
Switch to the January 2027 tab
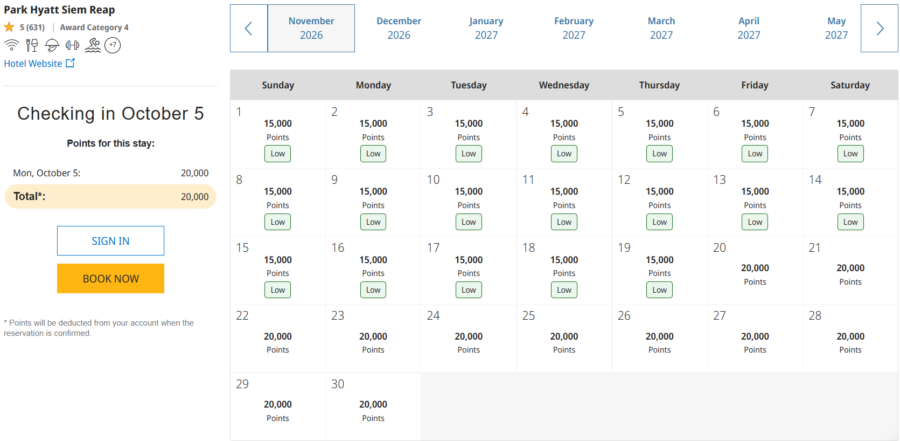click(486, 28)
